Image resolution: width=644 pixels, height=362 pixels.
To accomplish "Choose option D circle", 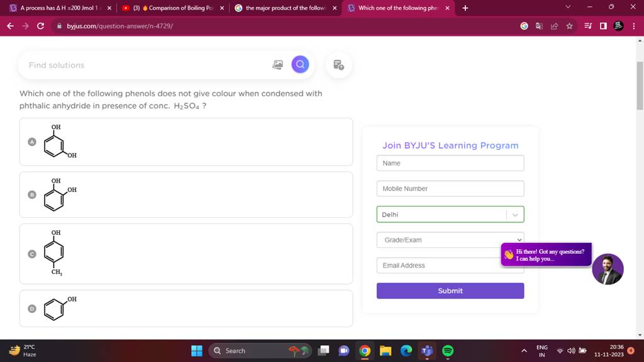I will [31, 308].
